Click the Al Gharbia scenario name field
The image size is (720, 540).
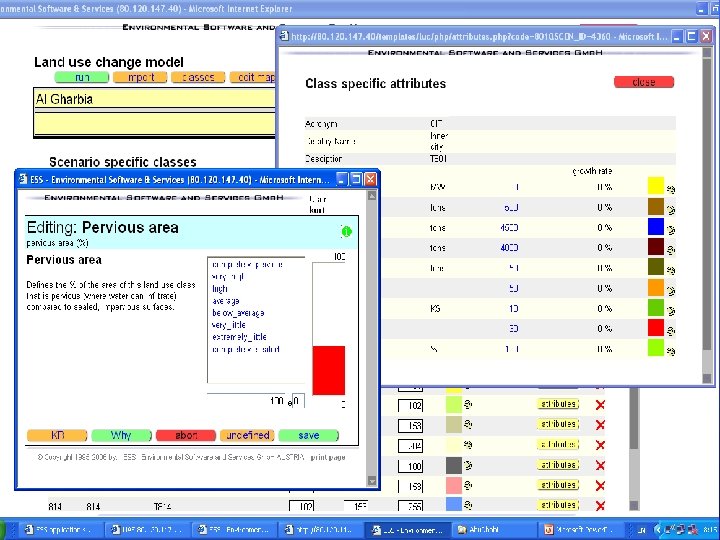pos(154,99)
